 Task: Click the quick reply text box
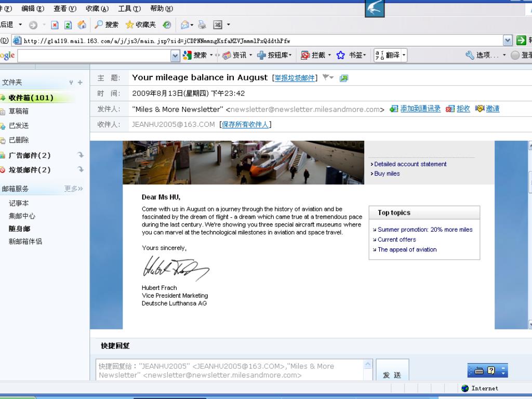coord(230,370)
